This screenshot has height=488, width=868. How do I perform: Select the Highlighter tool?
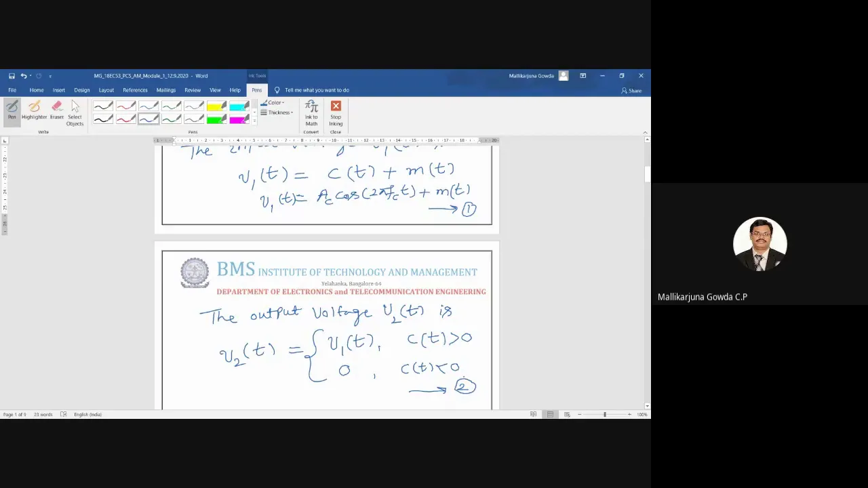[x=34, y=111]
